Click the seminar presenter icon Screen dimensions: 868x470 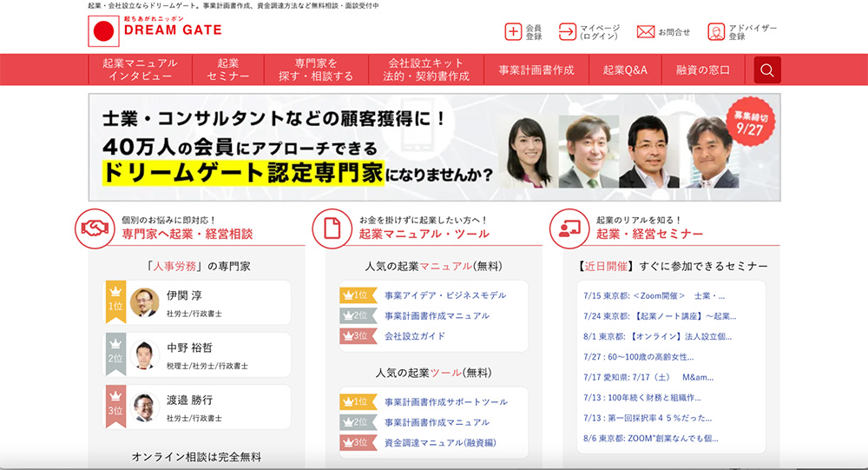569,228
